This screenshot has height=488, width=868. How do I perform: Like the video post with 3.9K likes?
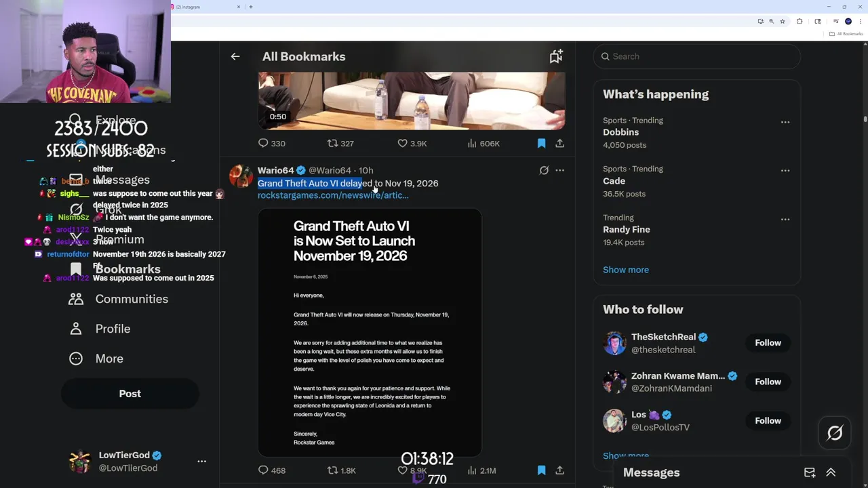[x=412, y=143]
